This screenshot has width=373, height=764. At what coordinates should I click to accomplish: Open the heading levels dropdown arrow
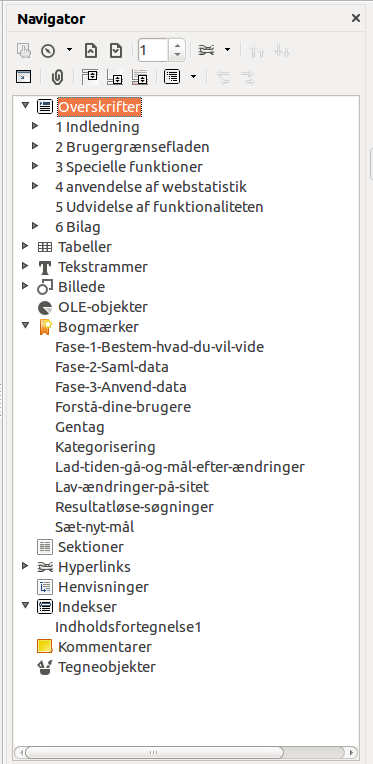coord(194,76)
